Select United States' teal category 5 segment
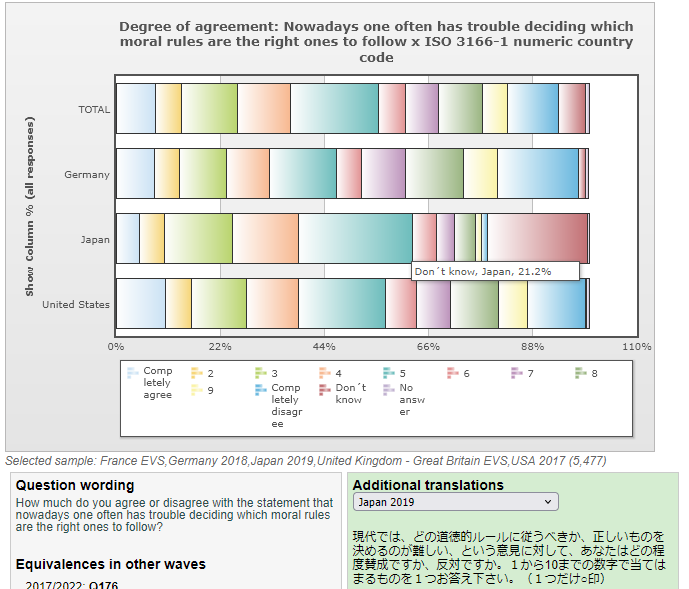Viewport: 689px width, 589px height. click(x=342, y=303)
